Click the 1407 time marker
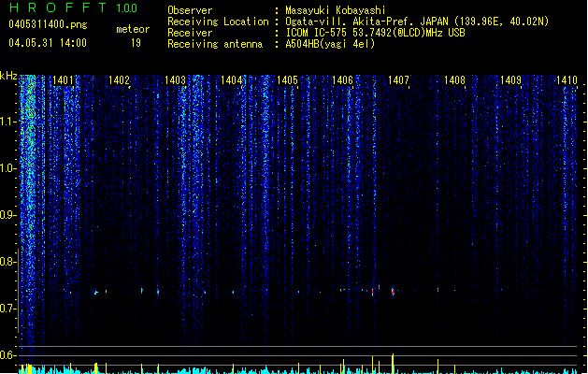Screen dimensions: 588x374 coord(398,80)
